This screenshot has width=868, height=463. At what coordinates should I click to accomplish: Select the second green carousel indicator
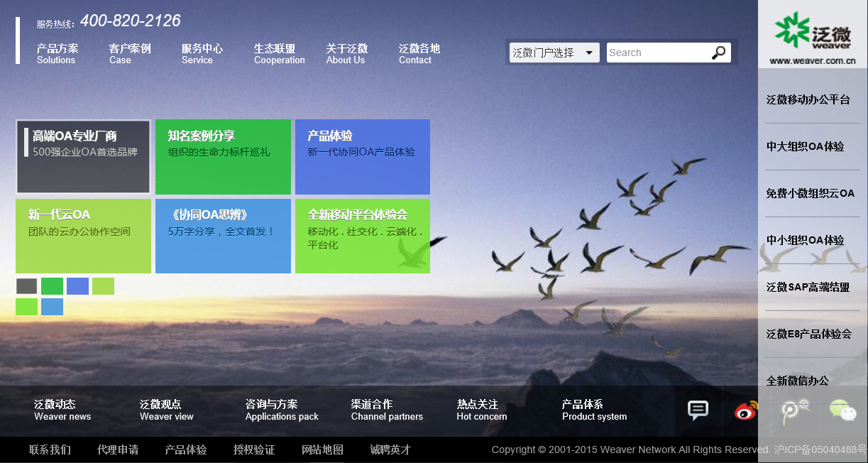click(x=52, y=285)
